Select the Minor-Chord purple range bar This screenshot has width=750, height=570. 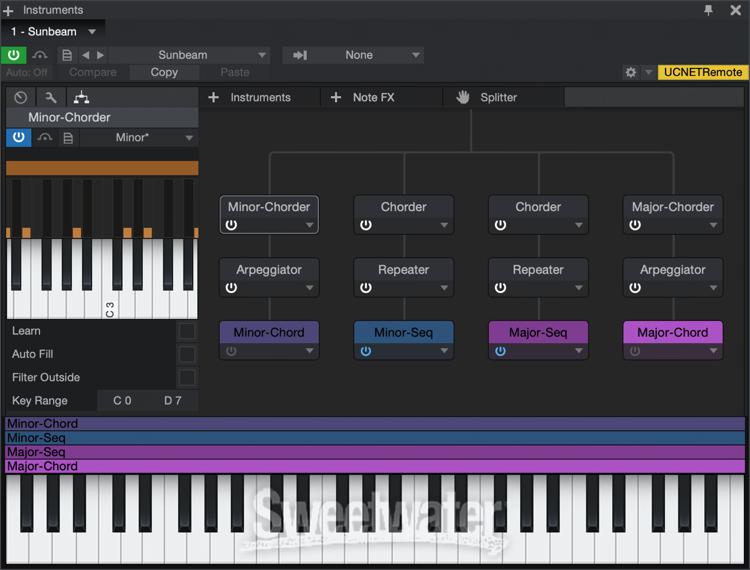coord(375,424)
